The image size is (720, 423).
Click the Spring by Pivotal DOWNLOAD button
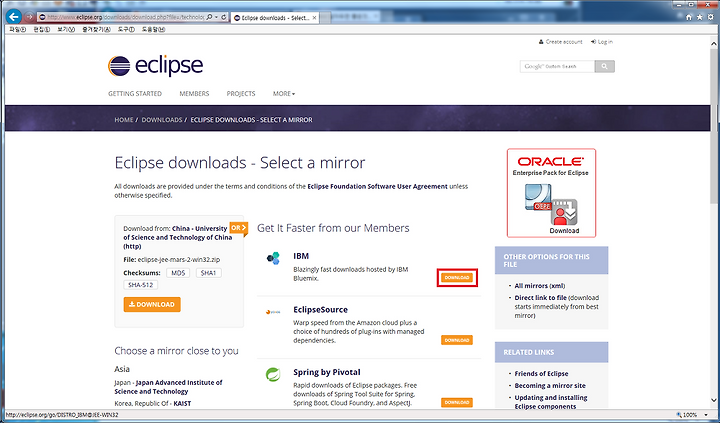point(457,402)
